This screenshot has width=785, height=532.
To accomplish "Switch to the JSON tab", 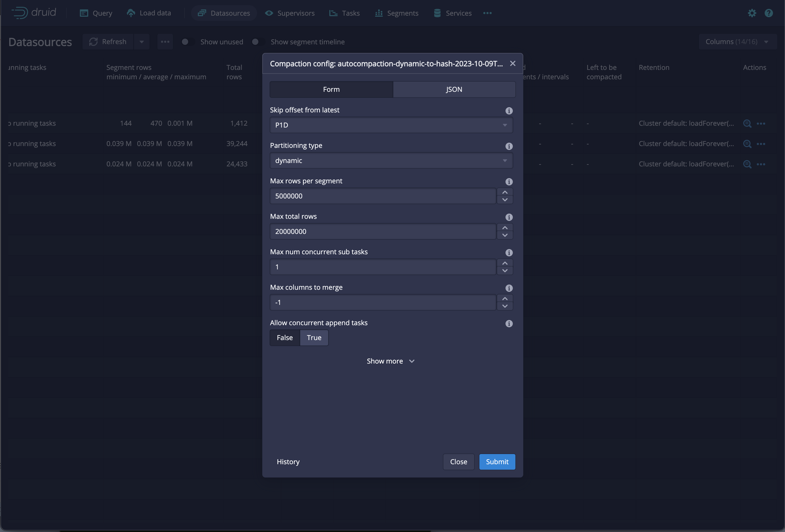I will [x=454, y=89].
